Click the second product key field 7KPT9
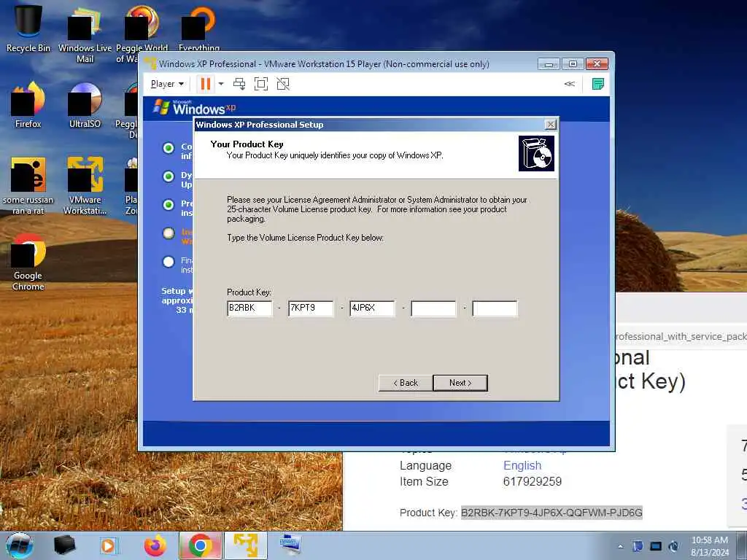747x560 pixels. pos(311,308)
